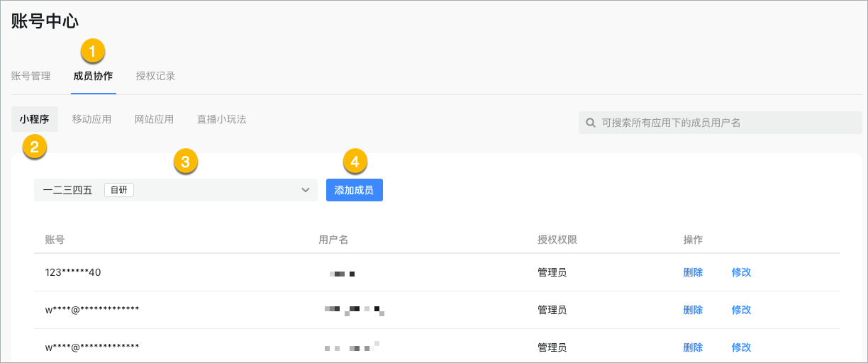Switch to the 账号管理 tab

tap(31, 76)
